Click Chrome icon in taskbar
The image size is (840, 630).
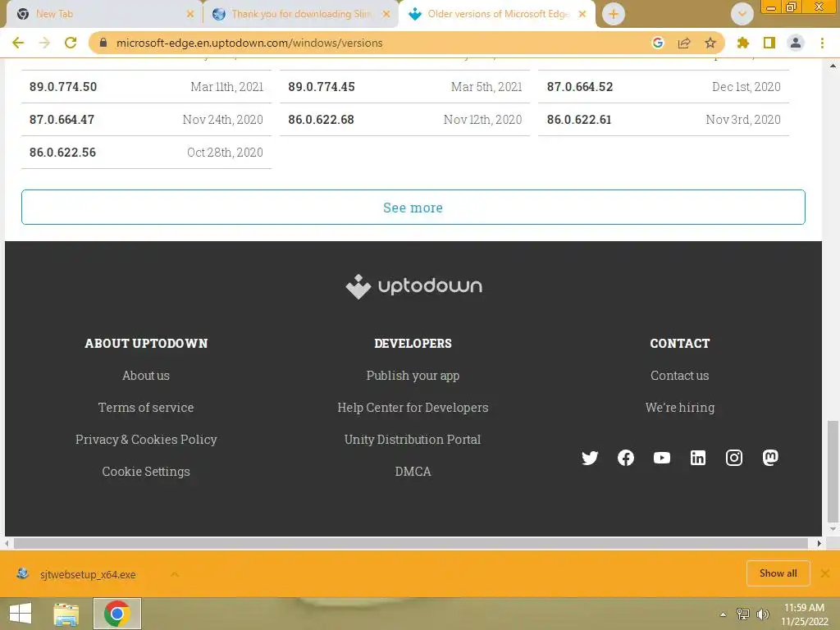117,614
